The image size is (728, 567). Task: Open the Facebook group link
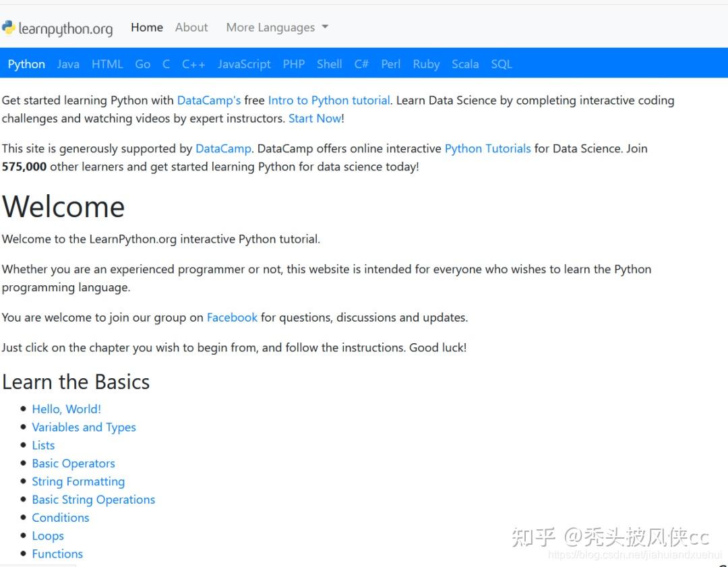click(x=232, y=317)
